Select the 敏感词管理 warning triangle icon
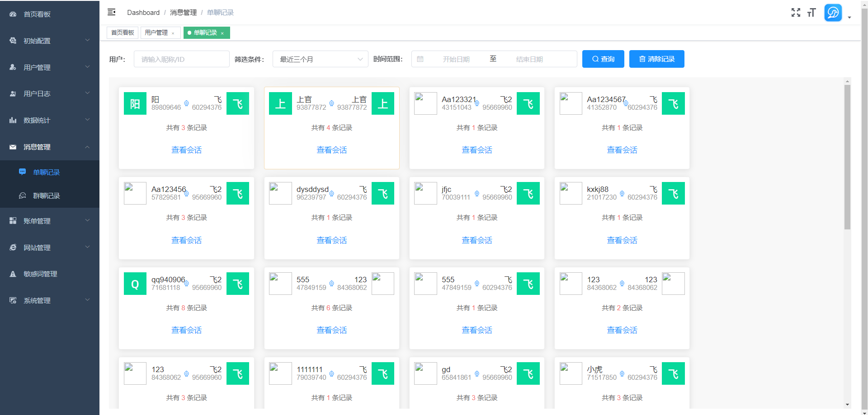 click(12, 274)
